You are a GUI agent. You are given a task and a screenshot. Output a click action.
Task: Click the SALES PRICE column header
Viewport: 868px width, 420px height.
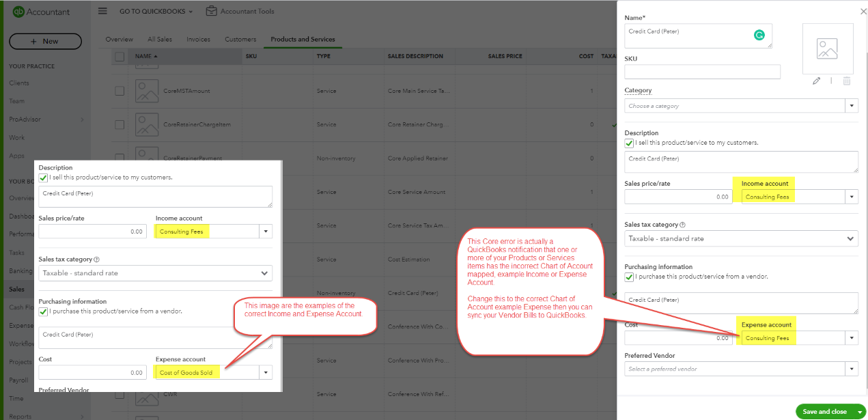tap(505, 56)
